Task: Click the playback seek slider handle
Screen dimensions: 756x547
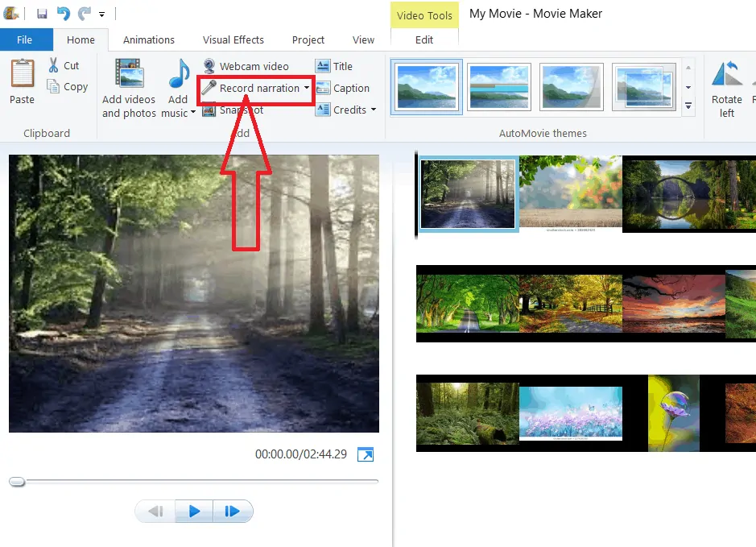Action: click(17, 482)
